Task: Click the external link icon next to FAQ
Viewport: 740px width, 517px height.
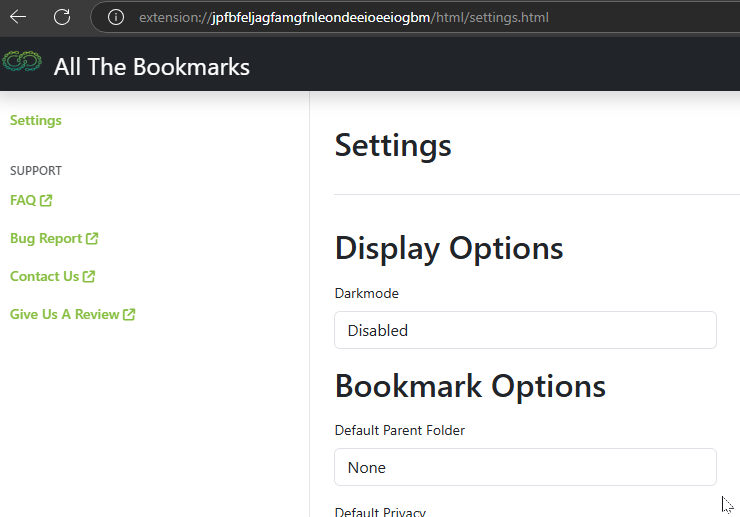Action: (x=46, y=201)
